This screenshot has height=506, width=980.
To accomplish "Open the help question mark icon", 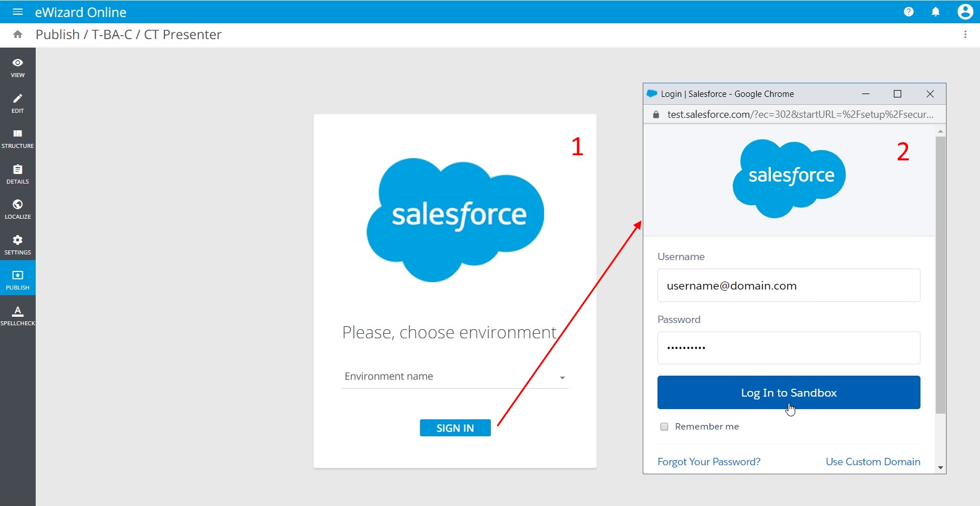I will click(909, 12).
